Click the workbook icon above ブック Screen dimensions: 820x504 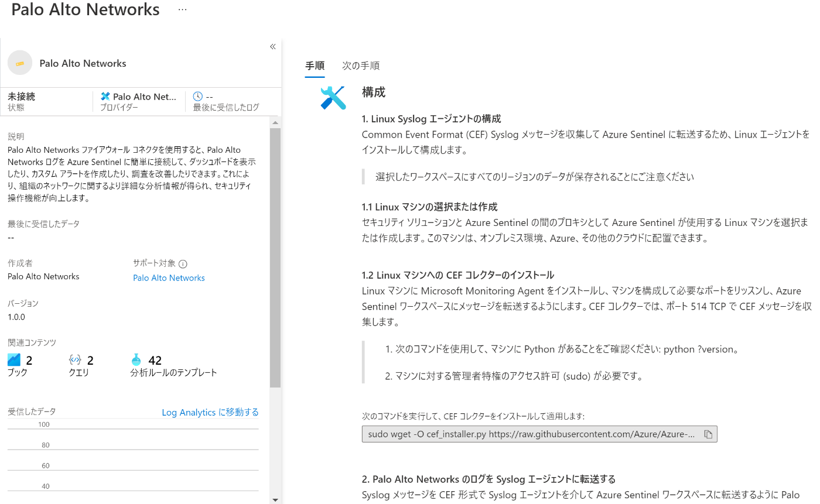[14, 359]
